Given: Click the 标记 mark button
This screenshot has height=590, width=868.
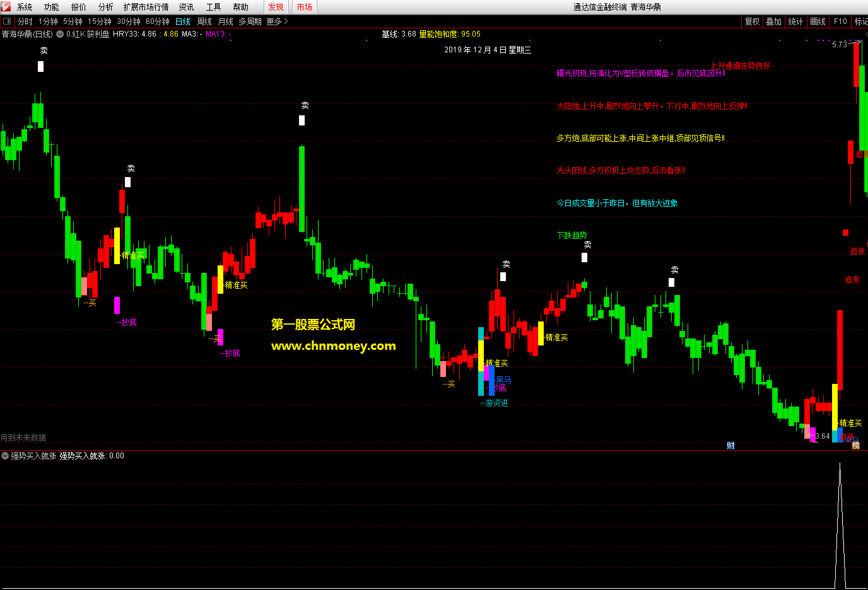Looking at the screenshot, I should tap(861, 21).
